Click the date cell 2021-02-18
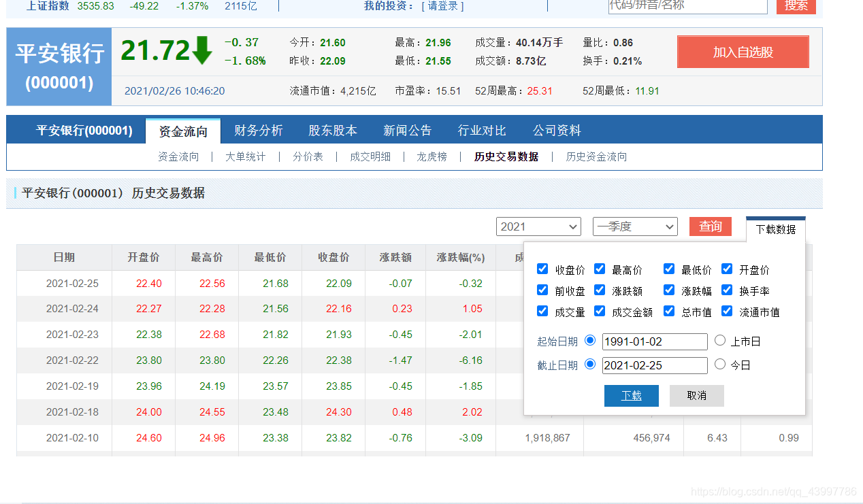The image size is (863, 504). click(x=72, y=411)
